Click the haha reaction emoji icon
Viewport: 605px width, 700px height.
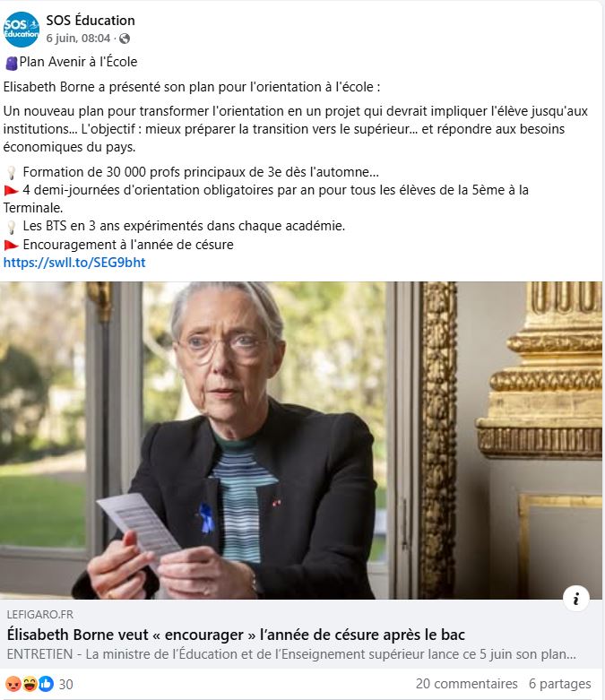pyautogui.click(x=30, y=684)
